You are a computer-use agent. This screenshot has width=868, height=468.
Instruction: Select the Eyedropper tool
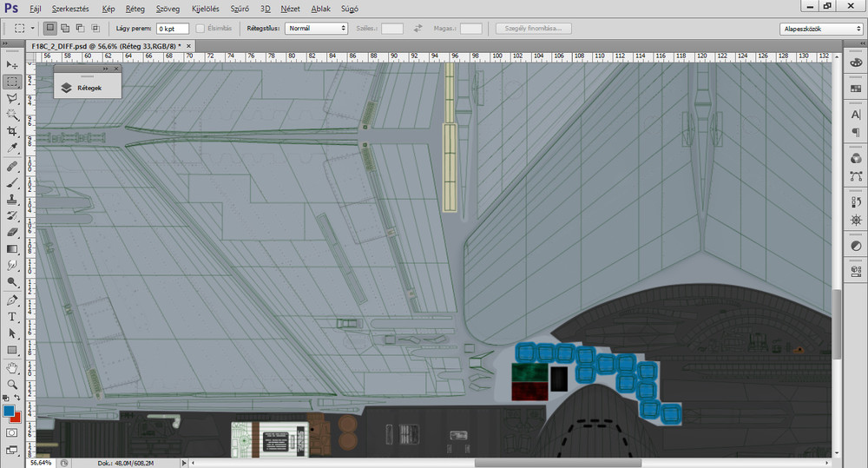[x=12, y=148]
